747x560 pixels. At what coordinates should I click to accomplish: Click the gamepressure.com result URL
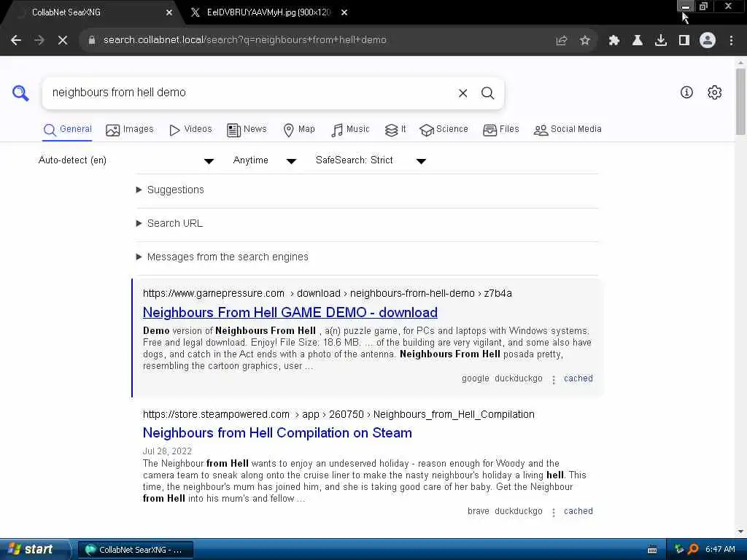328,293
